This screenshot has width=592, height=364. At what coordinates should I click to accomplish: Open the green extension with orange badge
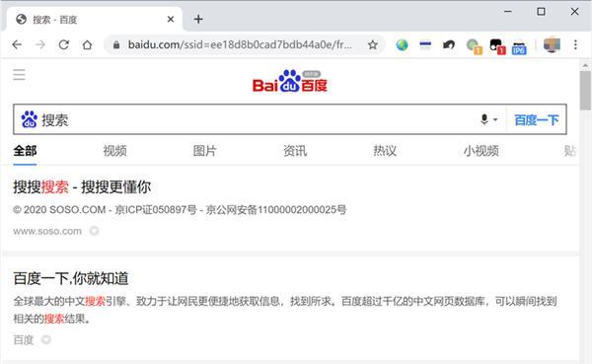[474, 46]
